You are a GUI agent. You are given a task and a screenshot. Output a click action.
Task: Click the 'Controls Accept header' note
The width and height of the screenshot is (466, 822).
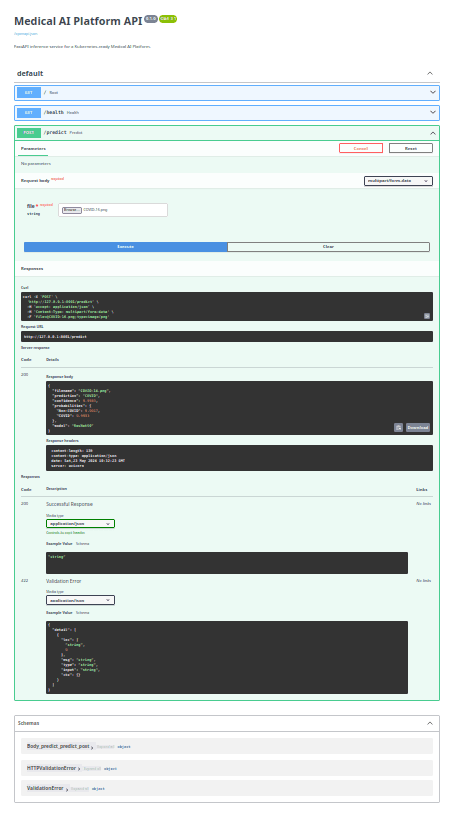pyautogui.click(x=66, y=533)
